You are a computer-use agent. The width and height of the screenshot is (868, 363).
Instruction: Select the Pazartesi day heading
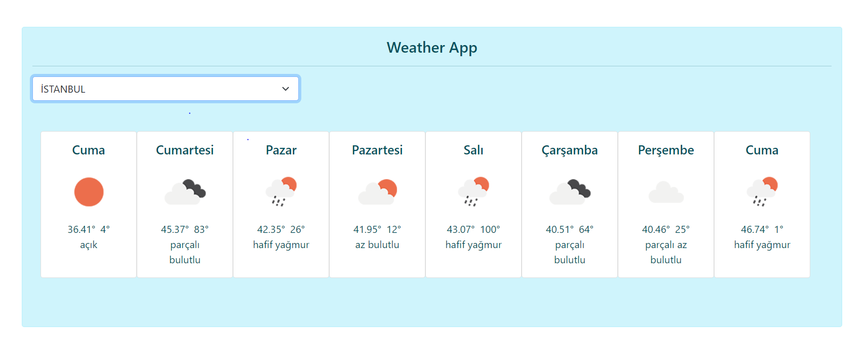377,150
